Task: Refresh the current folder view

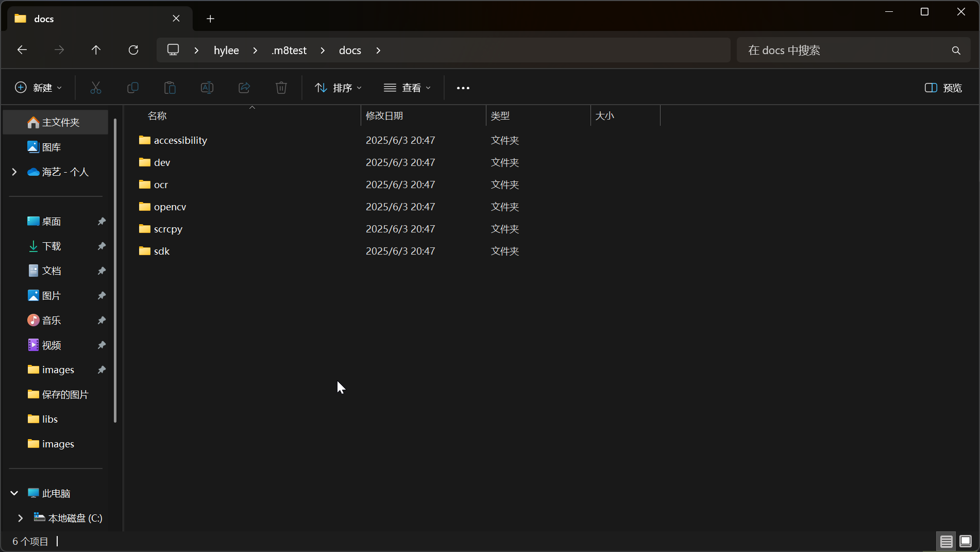Action: click(133, 50)
